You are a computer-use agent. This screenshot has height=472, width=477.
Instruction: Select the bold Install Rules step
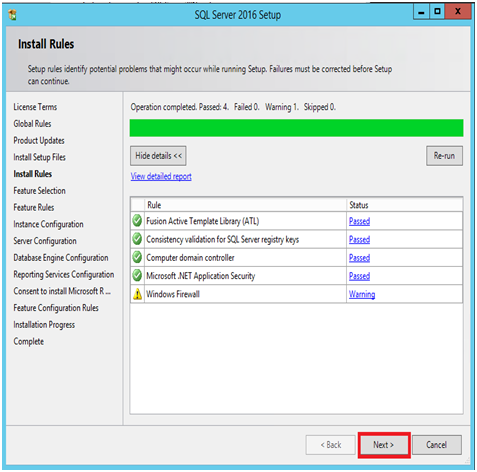(33, 174)
